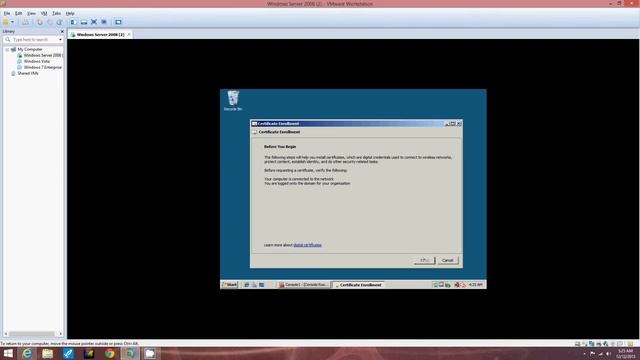Click first guest quick launch icon
The height and width of the screenshot is (360, 640).
[247, 285]
